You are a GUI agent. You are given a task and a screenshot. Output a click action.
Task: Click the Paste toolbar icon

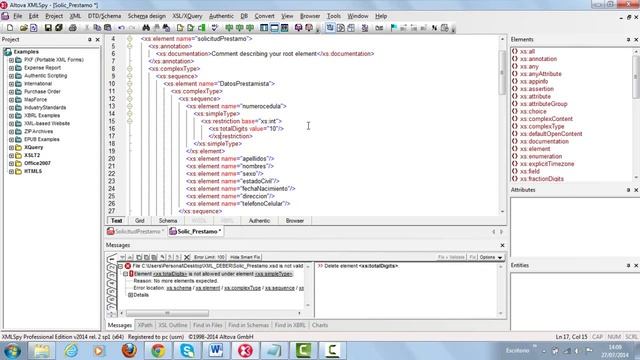pyautogui.click(x=108, y=28)
